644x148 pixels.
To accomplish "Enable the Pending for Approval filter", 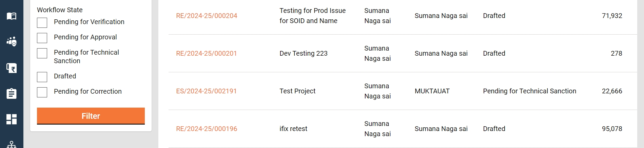I will tap(42, 38).
